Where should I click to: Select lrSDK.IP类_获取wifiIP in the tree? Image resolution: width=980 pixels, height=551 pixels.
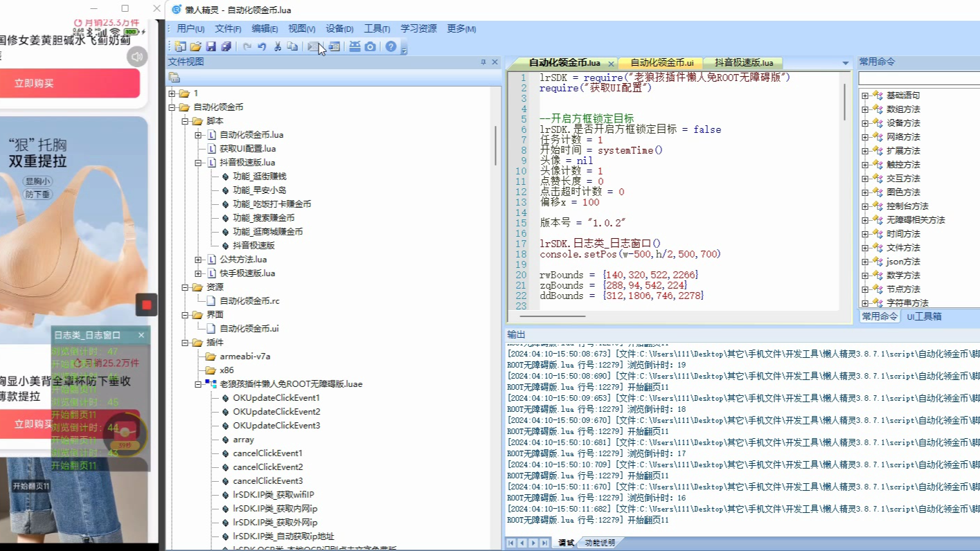(274, 495)
